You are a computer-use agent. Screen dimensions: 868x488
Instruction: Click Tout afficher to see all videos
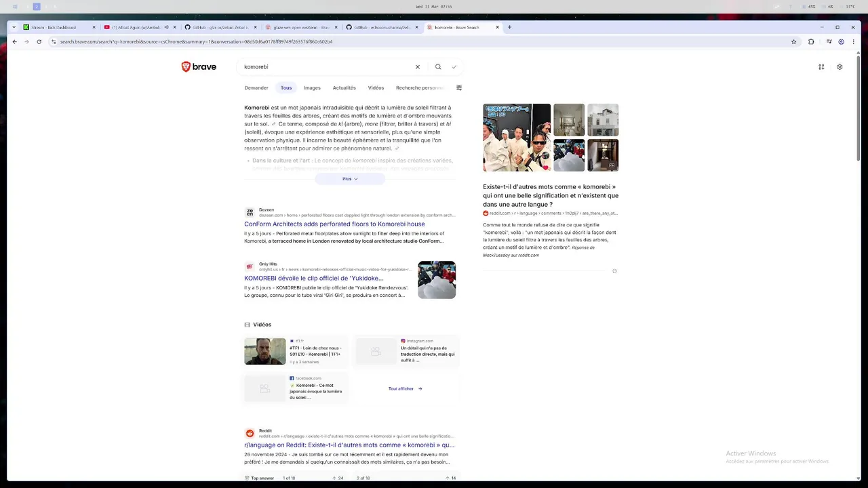[406, 389]
